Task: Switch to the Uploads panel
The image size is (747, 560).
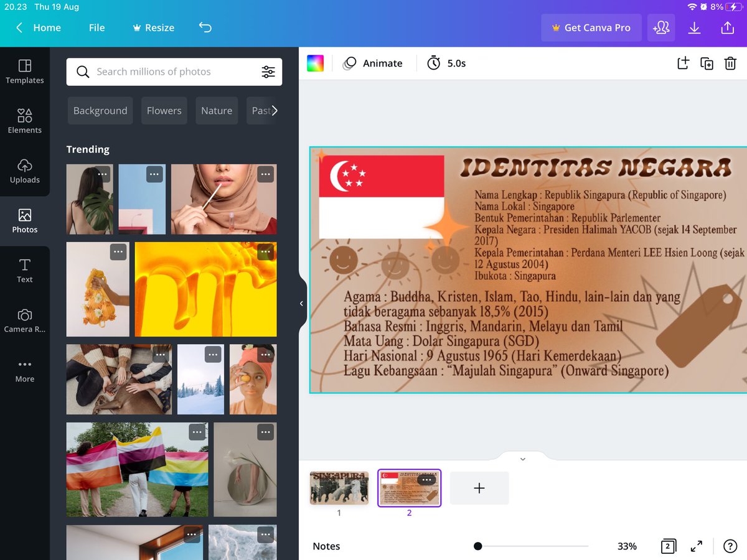Action: tap(25, 170)
